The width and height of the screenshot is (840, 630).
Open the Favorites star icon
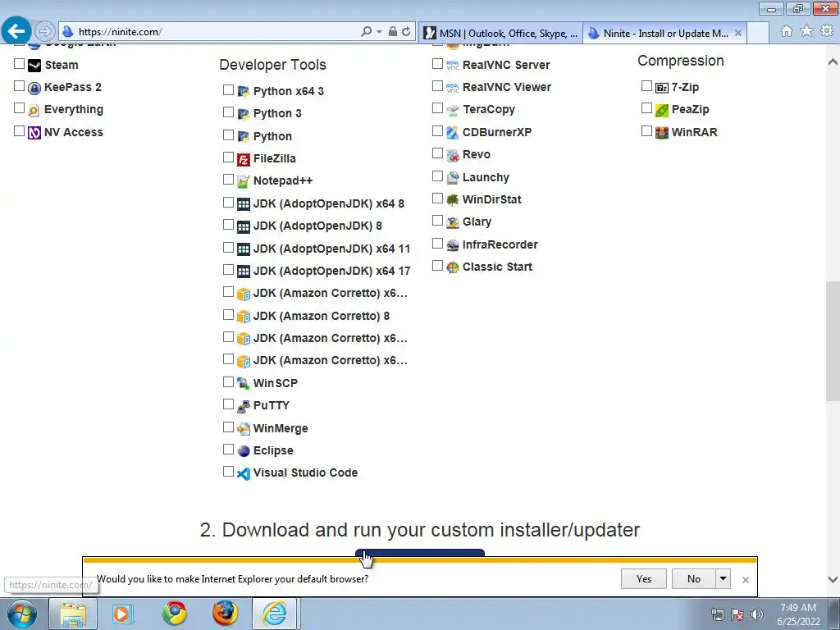[x=806, y=31]
